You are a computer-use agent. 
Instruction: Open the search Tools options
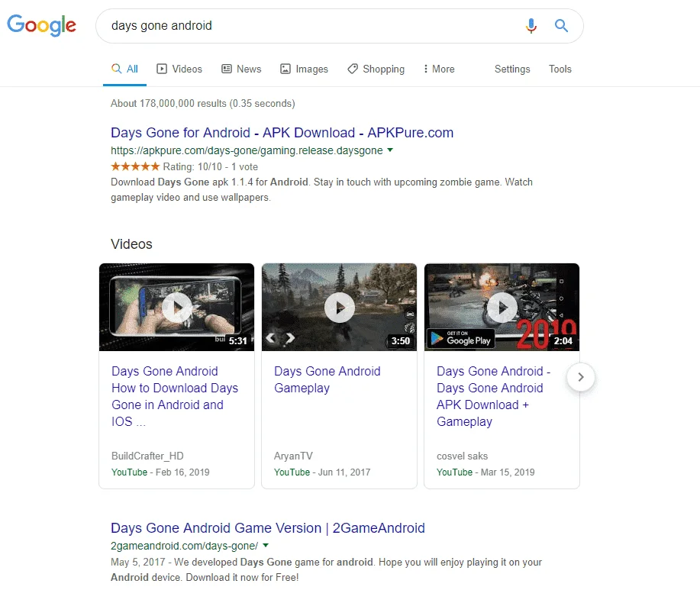[560, 69]
